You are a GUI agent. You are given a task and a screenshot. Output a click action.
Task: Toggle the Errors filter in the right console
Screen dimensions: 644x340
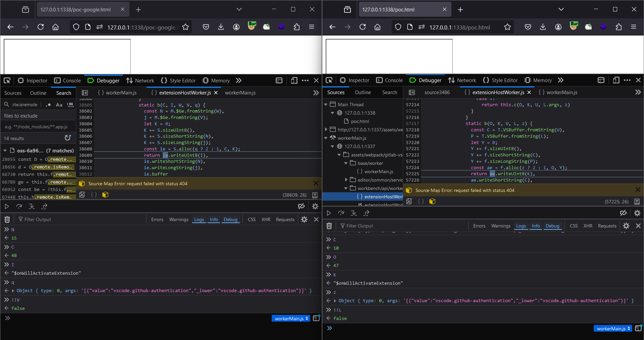(479, 226)
